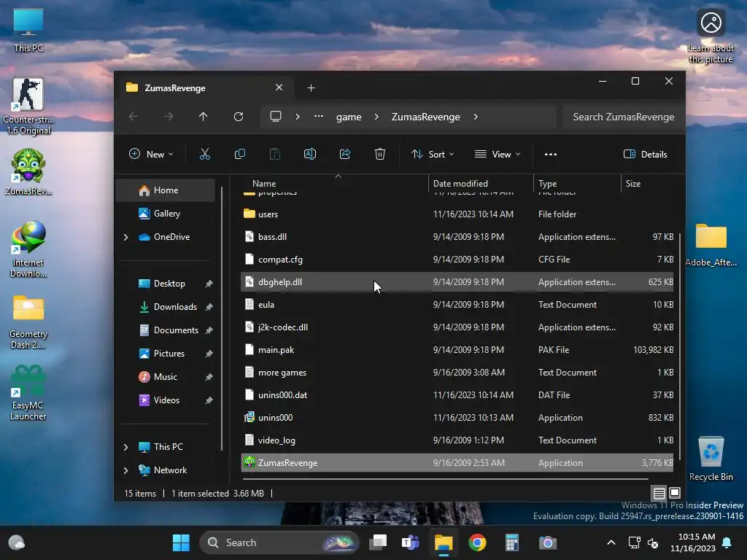
Task: Click the Refresh button in address bar
Action: (x=239, y=117)
